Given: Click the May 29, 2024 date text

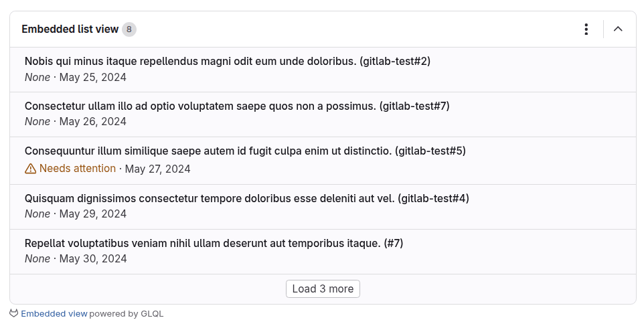Looking at the screenshot, I should (x=92, y=214).
